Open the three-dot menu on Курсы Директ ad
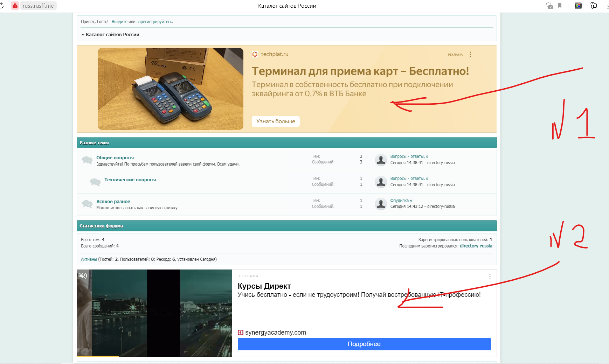 [490, 276]
